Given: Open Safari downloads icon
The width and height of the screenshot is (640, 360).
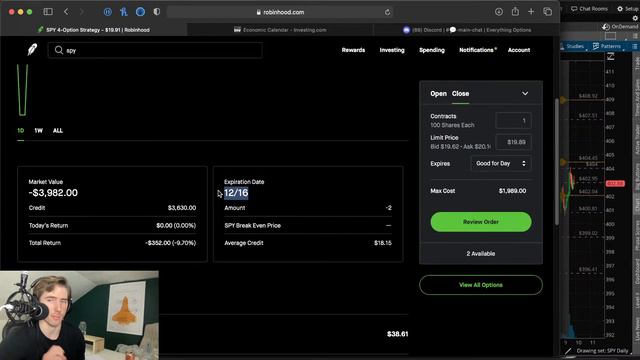Looking at the screenshot, I should click(499, 12).
